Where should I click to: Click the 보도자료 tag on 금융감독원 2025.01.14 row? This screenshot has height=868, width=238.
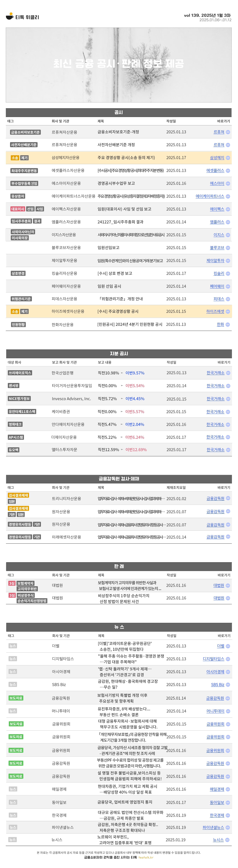[16, 698]
